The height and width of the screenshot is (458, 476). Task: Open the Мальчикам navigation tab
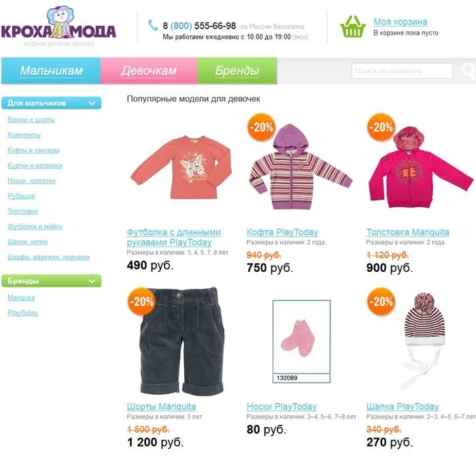coord(51,71)
